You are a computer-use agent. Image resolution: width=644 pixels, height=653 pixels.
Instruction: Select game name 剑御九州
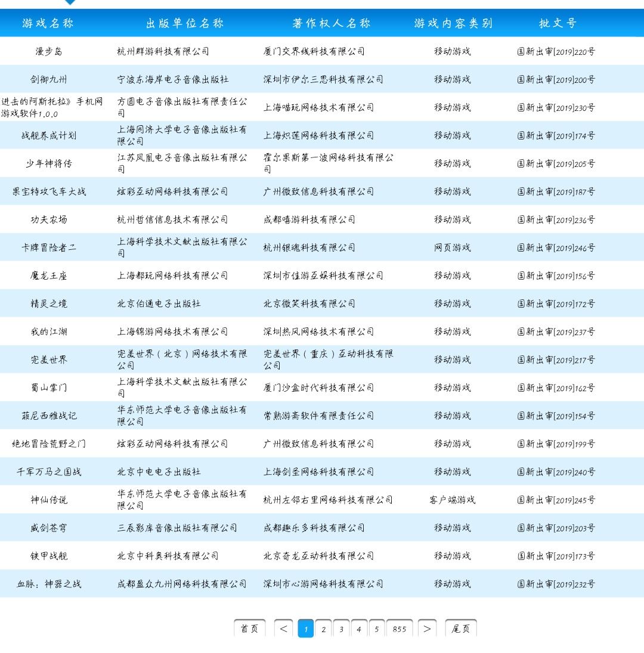pos(49,79)
